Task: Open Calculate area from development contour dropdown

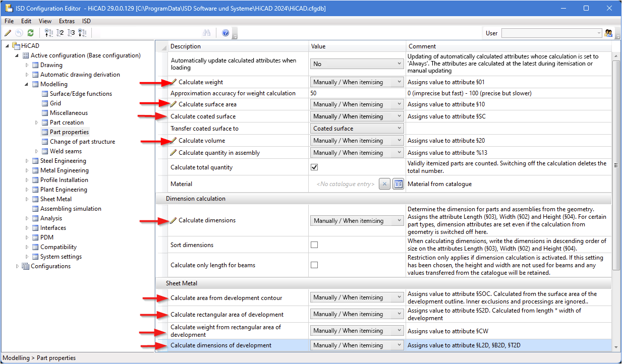Action: 357,297
